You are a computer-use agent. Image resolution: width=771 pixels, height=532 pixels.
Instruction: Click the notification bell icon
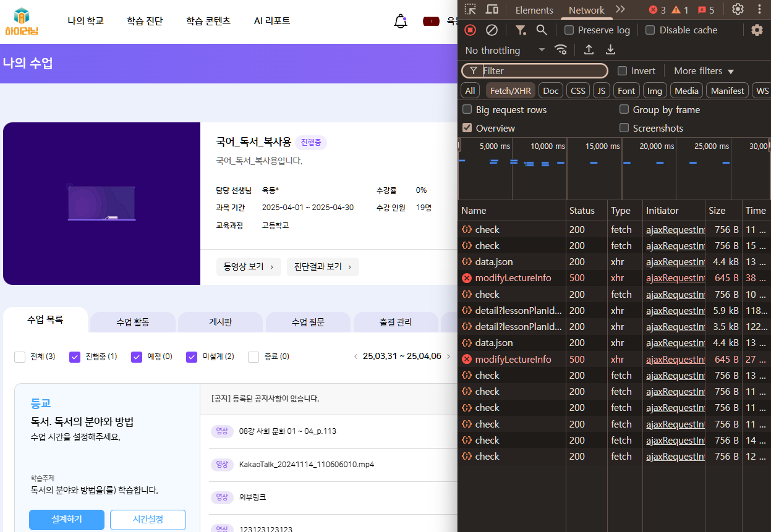tap(400, 21)
